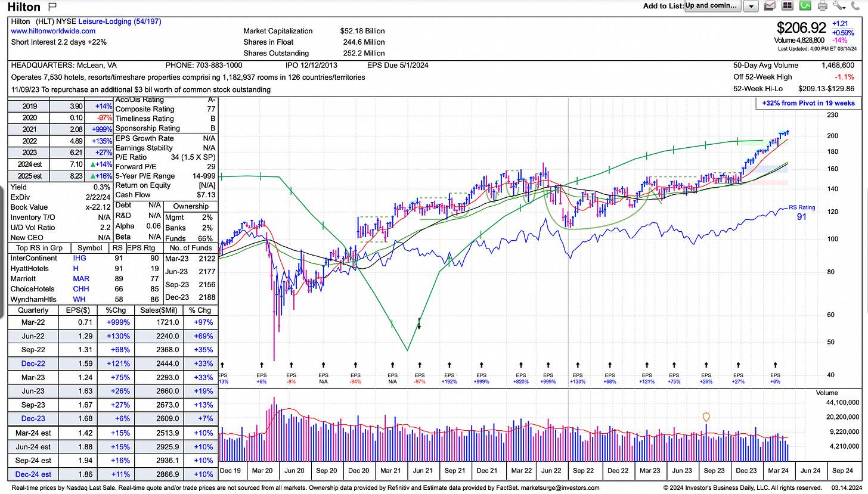Screen dimensions: 868x494
Task: Click the U/D Vol Ratio 2.2 row
Action: tap(60, 227)
